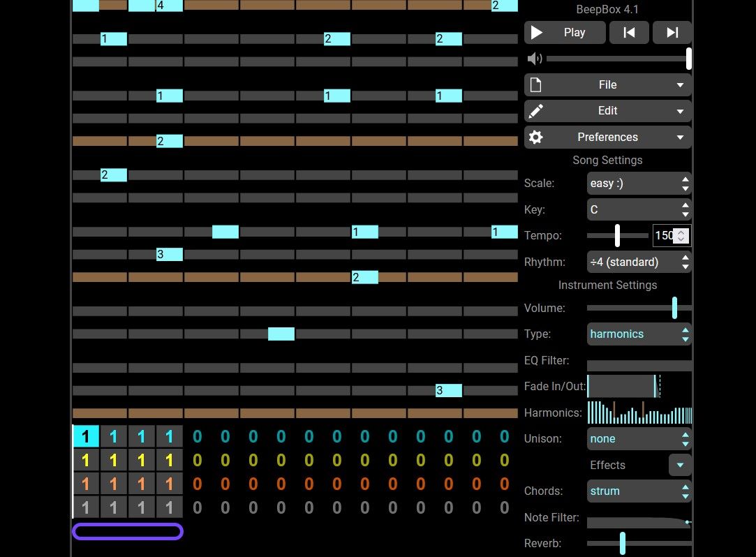Screen dimensions: 756x557
Task: Click the Play button
Action: (x=565, y=33)
